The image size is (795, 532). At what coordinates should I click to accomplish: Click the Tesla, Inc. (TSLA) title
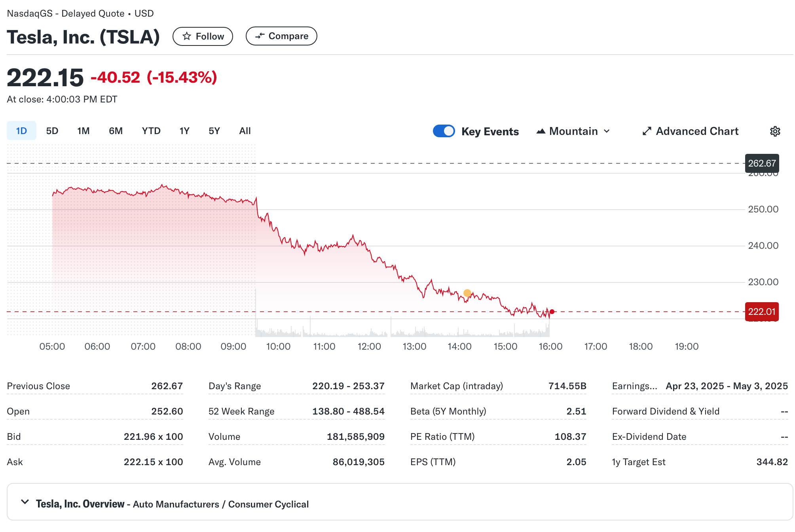83,37
